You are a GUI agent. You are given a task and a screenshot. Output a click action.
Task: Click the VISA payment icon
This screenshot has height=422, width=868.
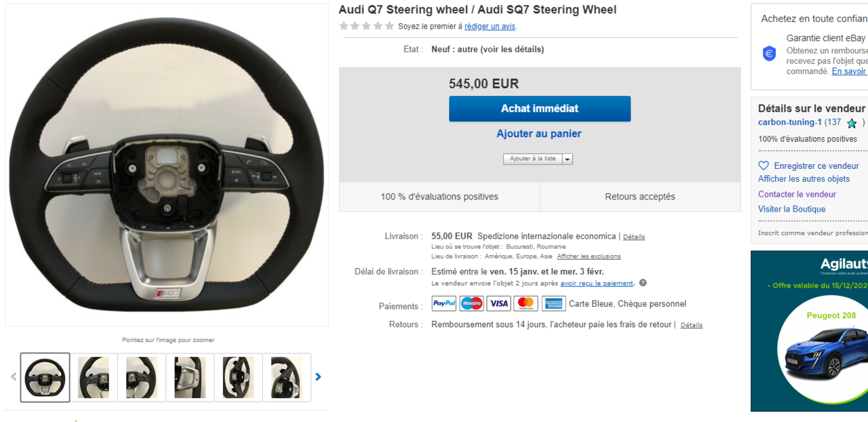coord(498,304)
